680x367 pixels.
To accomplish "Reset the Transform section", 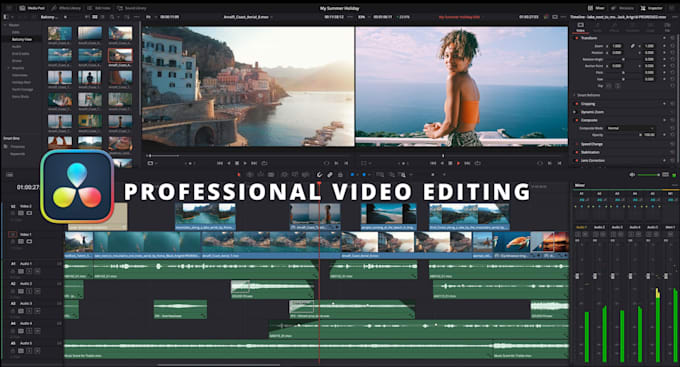I will pyautogui.click(x=673, y=38).
